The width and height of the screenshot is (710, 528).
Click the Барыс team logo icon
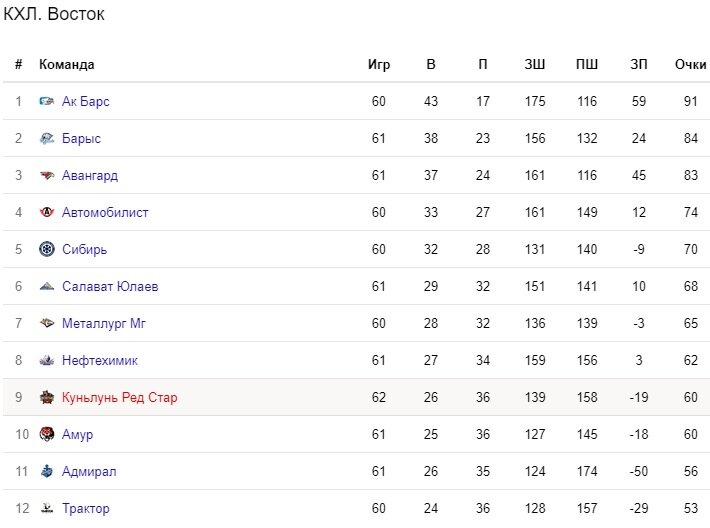[x=47, y=138]
